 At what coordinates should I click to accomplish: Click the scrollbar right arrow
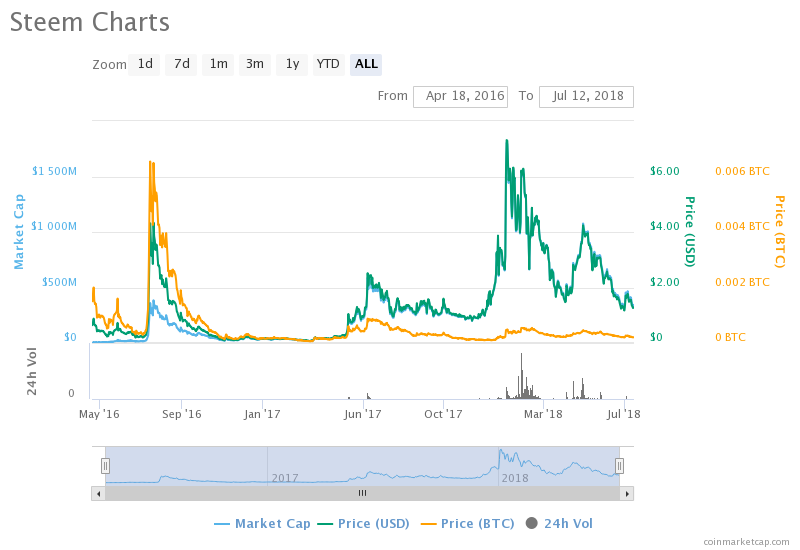pyautogui.click(x=627, y=493)
